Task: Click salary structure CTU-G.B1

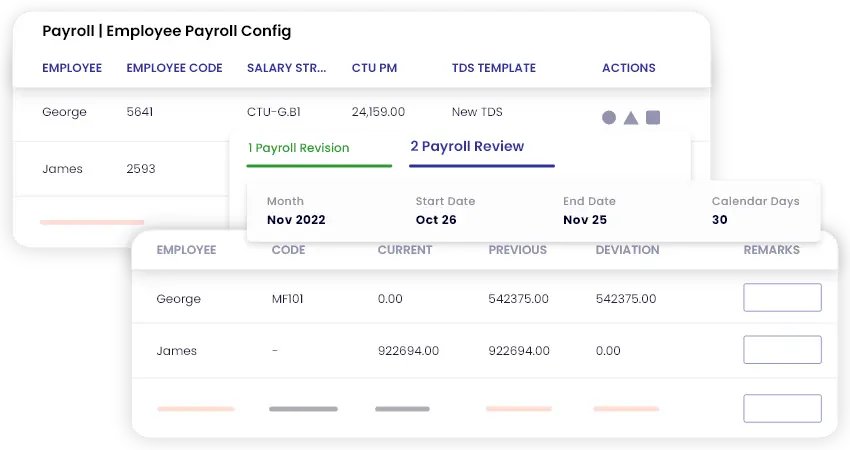Action: (x=274, y=112)
